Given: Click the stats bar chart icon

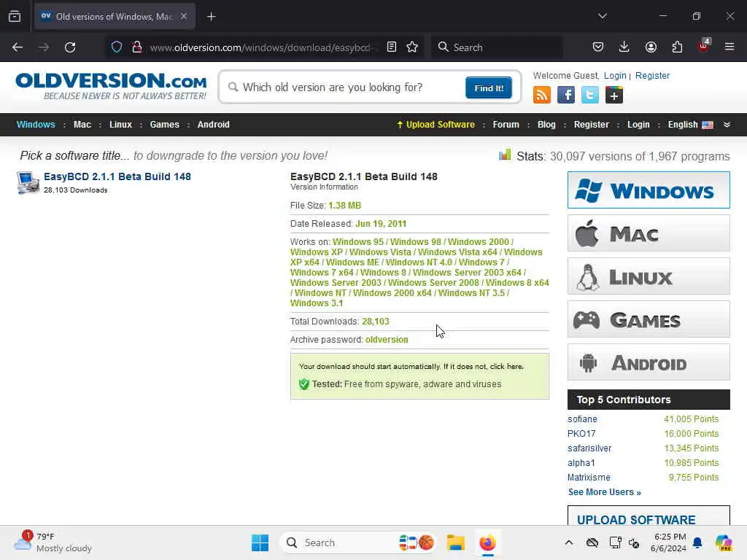Looking at the screenshot, I should 505,155.
